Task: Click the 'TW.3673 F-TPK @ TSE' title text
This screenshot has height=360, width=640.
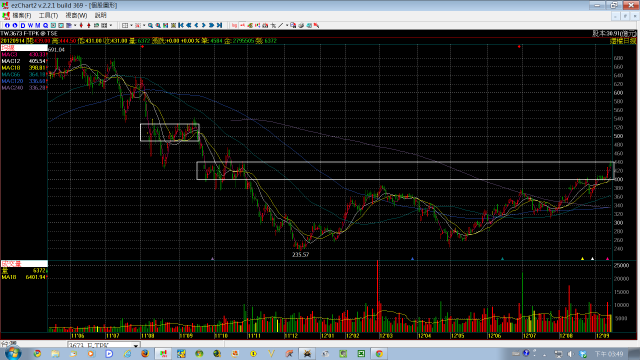Action: pyautogui.click(x=29, y=33)
